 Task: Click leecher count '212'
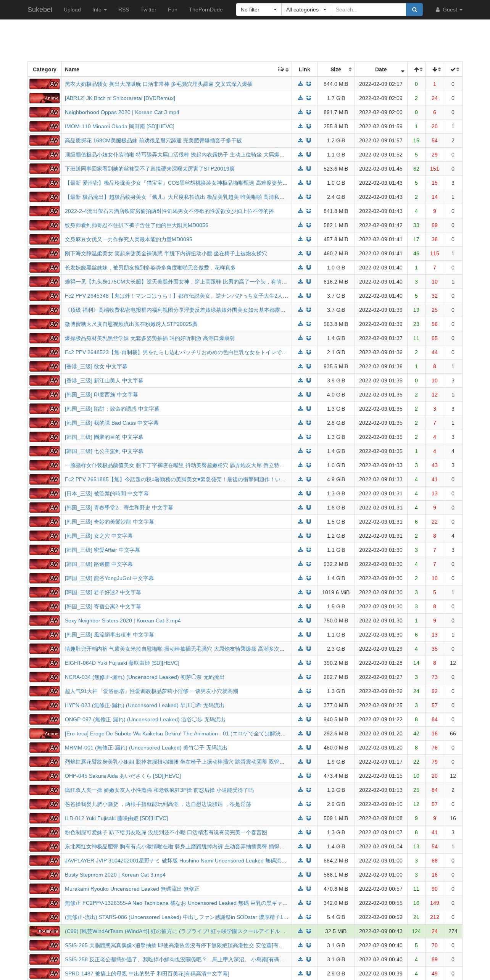click(435, 917)
